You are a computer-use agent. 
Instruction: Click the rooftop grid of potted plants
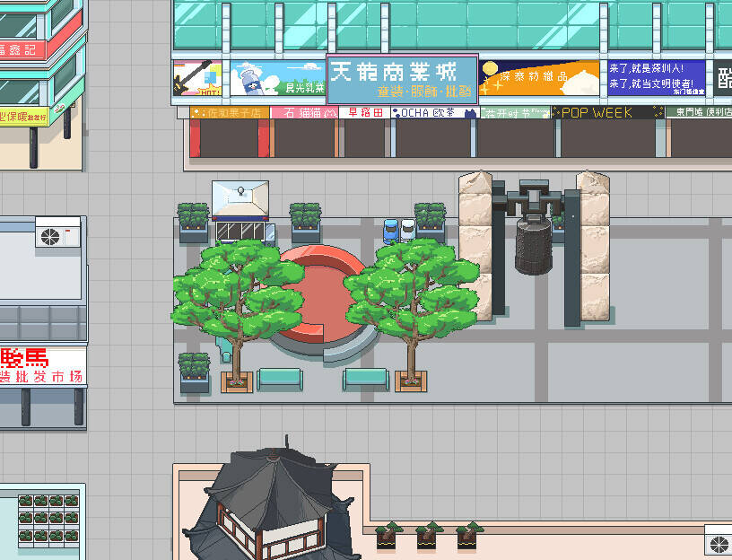coord(48,521)
